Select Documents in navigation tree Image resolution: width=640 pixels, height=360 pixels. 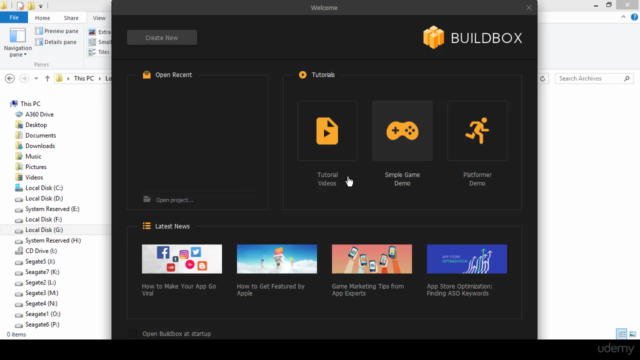[x=40, y=136]
